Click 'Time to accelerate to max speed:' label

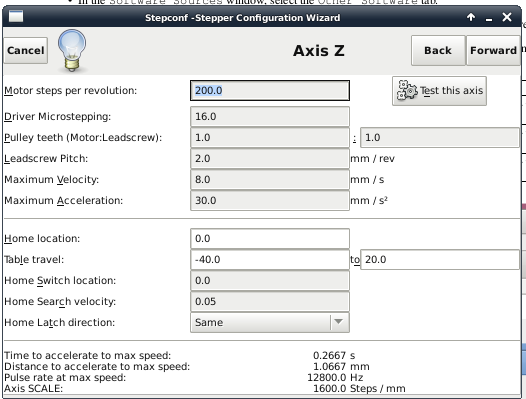[x=88, y=355]
